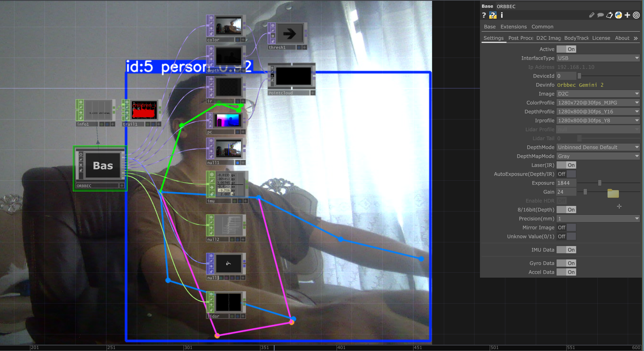This screenshot has width=644, height=351.
Task: Switch to the Extensions page
Action: (x=514, y=27)
